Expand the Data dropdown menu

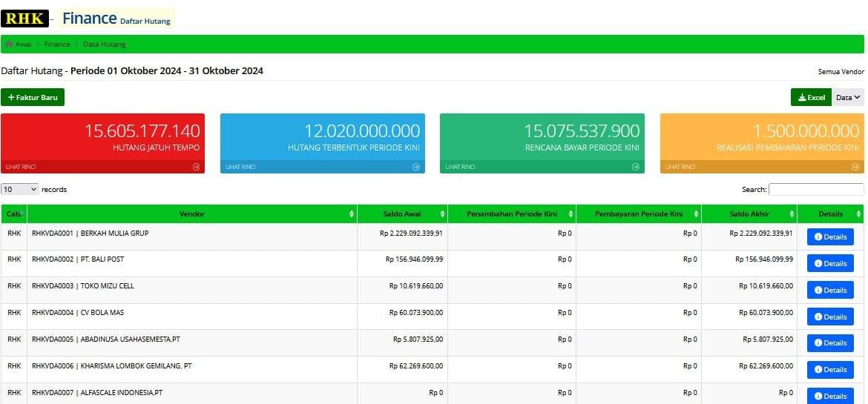(848, 97)
